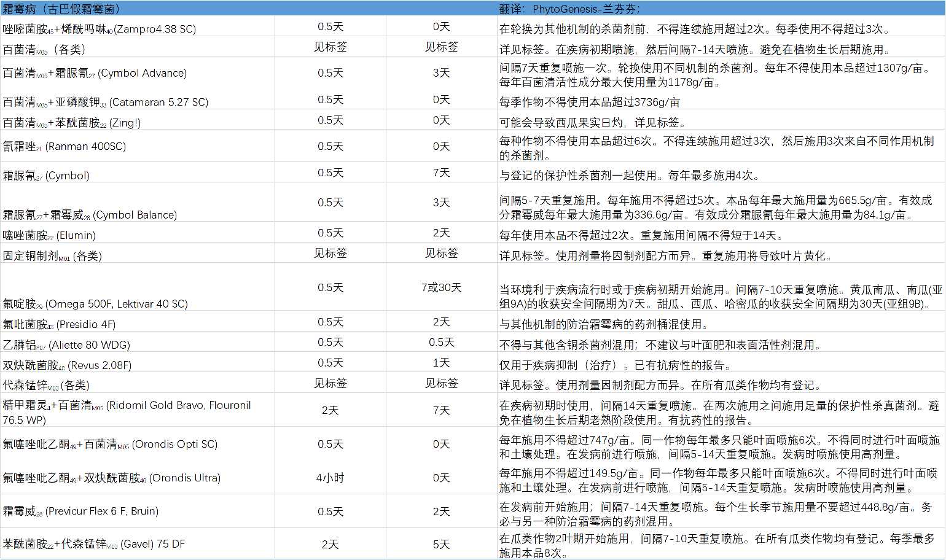Click the 7或30天 cell
Image resolution: width=946 pixels, height=560 pixels.
point(441,287)
